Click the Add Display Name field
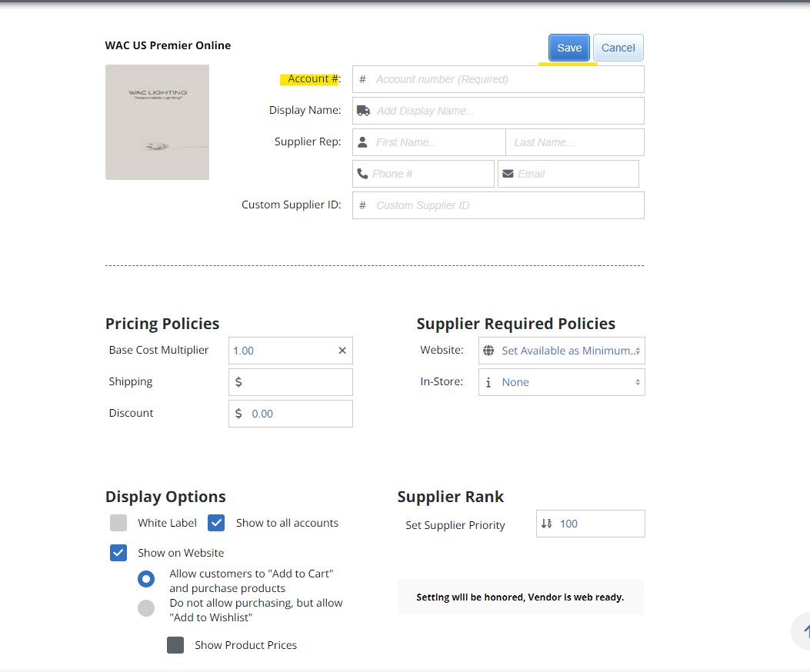The width and height of the screenshot is (810, 672). coord(498,111)
